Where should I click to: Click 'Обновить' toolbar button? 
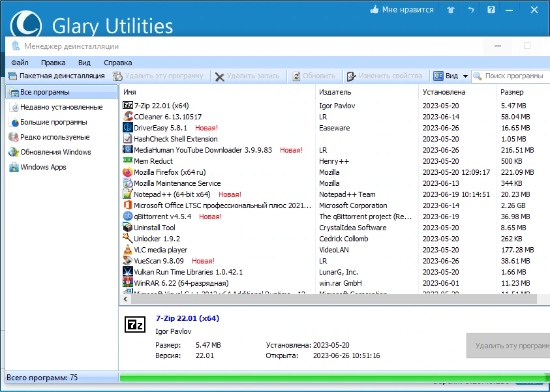[x=314, y=76]
